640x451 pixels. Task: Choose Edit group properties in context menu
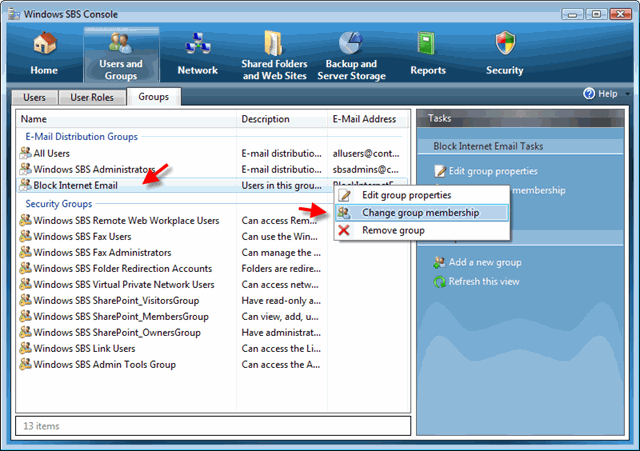pos(422,195)
